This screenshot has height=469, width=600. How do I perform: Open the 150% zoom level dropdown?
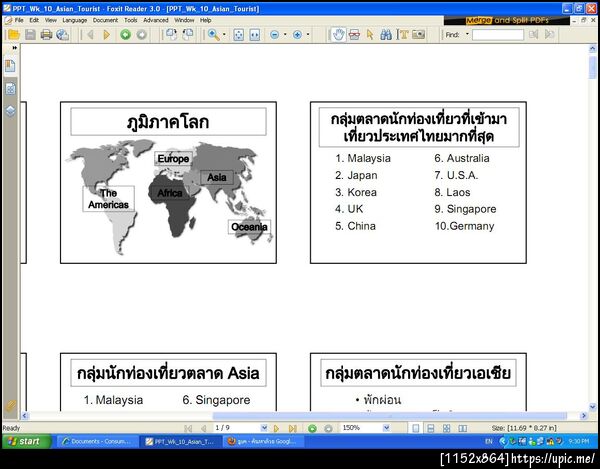[386, 428]
